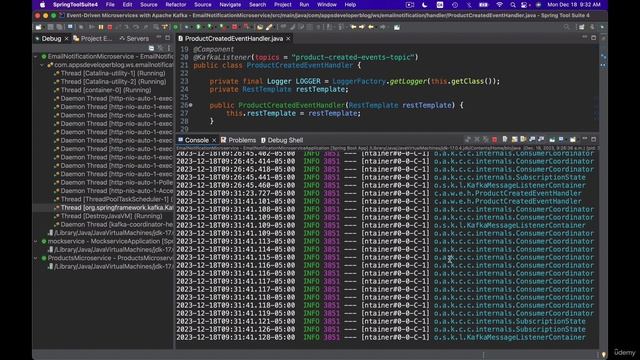Screen dimensions: 640x360
Task: Select Thread [org.springframework.kafka...] row
Action: (113, 208)
